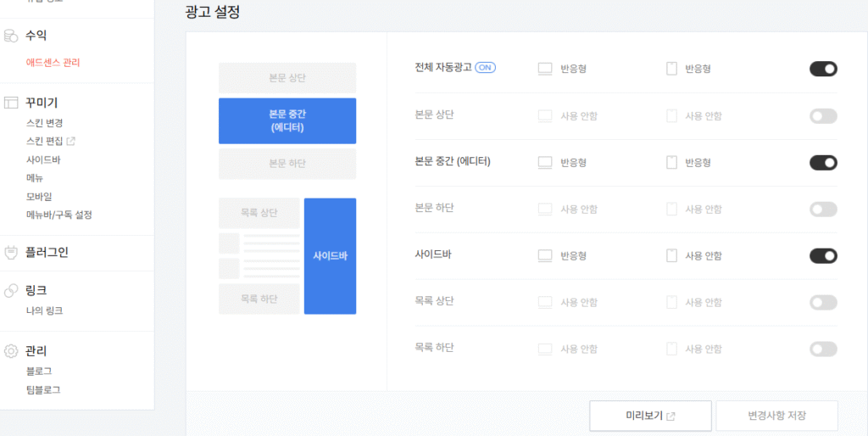Open the 메뉴 settings item
Image resolution: width=868 pixels, height=436 pixels.
point(34,178)
